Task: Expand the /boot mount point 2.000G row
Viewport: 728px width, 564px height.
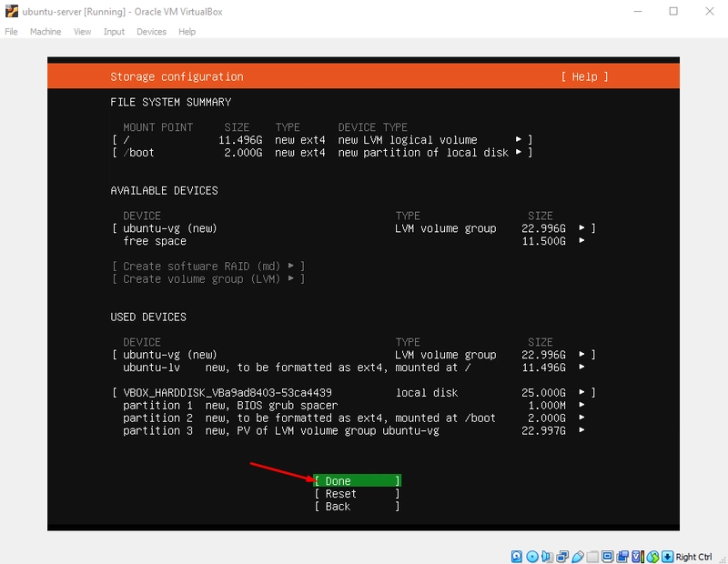Action: [323, 153]
